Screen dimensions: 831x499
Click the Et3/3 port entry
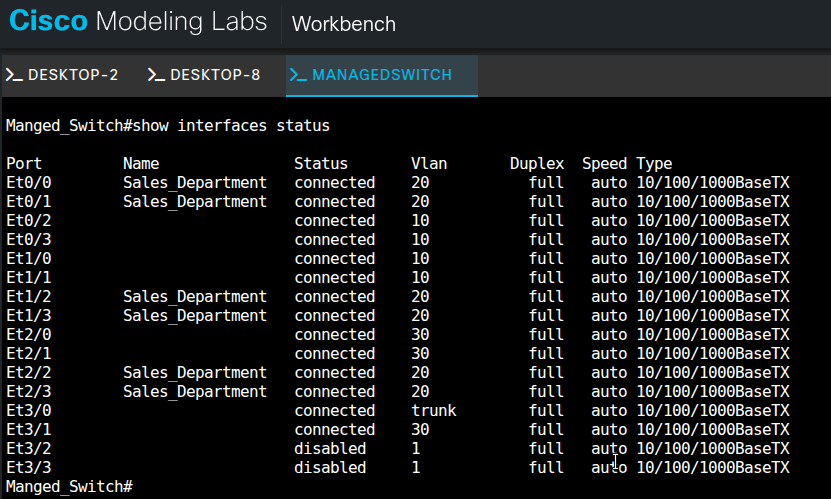pos(28,468)
